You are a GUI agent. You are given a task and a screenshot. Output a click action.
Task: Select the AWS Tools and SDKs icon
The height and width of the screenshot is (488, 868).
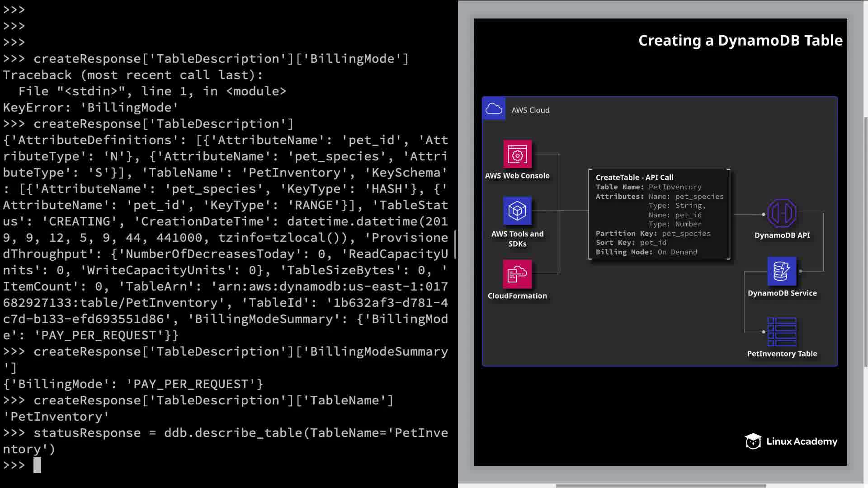coord(517,211)
